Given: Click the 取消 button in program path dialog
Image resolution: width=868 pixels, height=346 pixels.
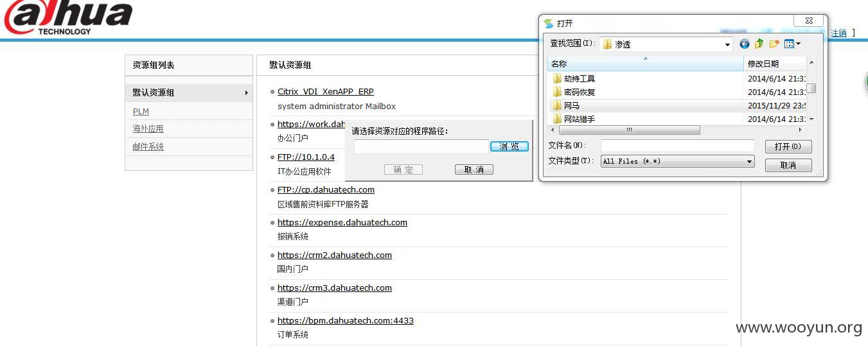Looking at the screenshot, I should tap(474, 169).
